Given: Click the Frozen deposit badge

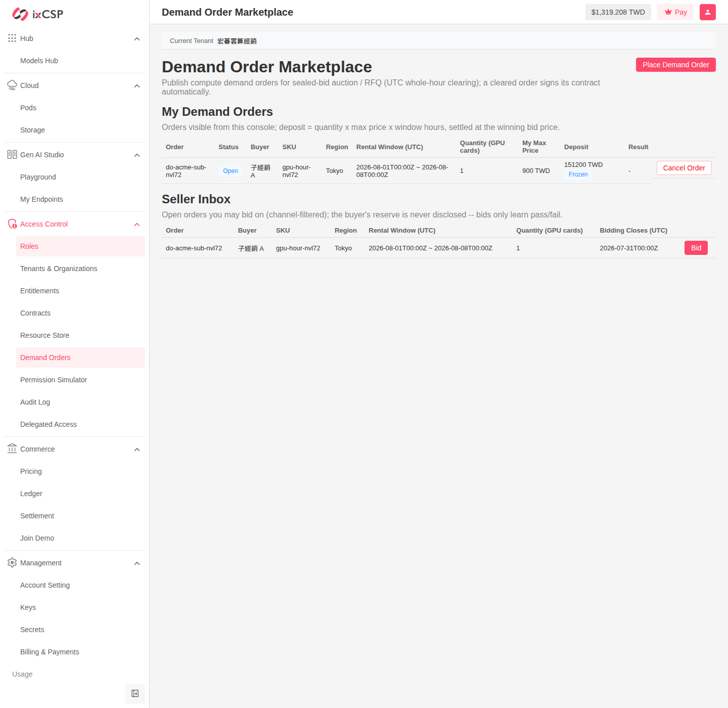Looking at the screenshot, I should click(578, 174).
